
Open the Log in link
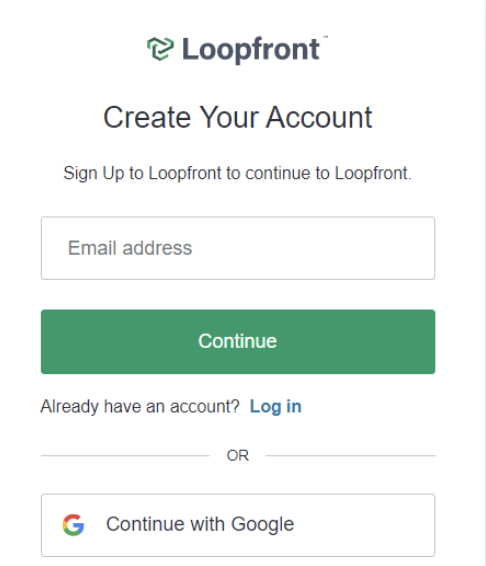[276, 406]
